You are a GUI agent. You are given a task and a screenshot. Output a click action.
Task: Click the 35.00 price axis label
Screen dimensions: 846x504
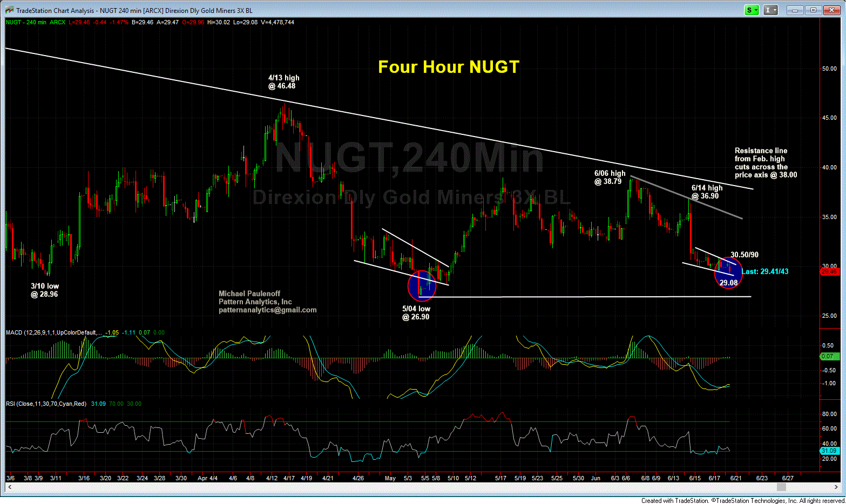[x=829, y=217]
